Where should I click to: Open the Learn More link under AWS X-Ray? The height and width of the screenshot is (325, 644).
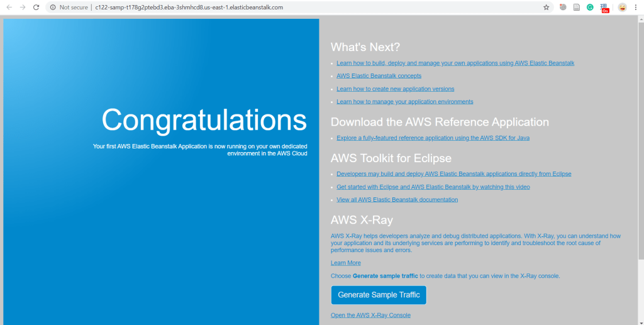345,263
